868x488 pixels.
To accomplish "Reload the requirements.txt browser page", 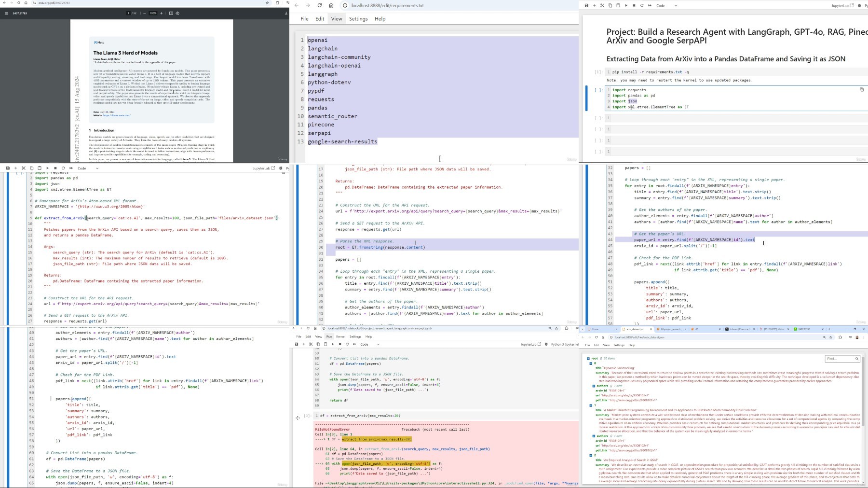I will point(319,5).
